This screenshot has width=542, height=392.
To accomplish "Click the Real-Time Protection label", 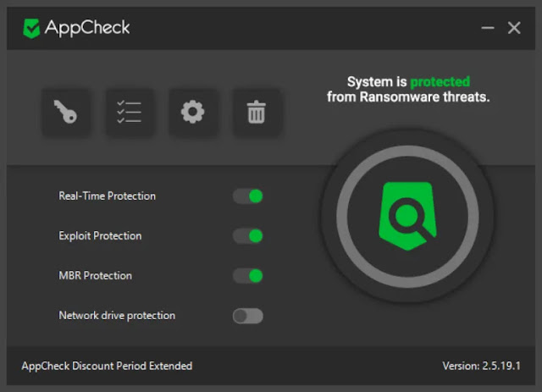I will [x=108, y=196].
